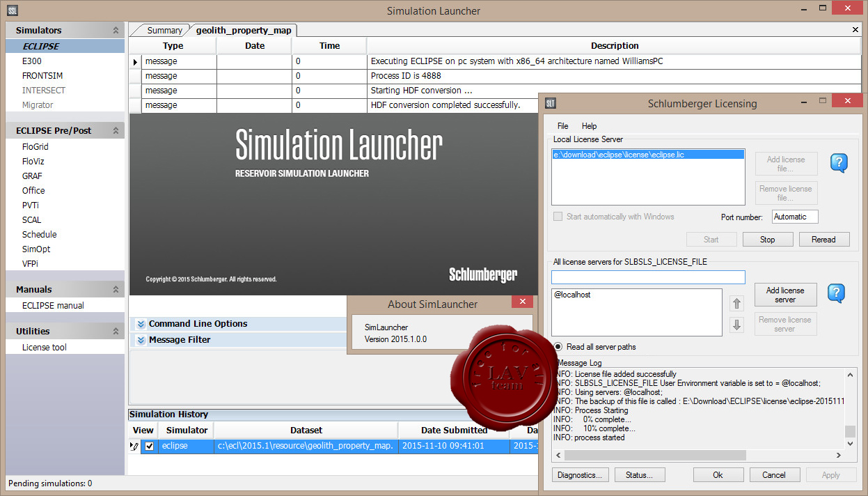Expand Message Filter
The height and width of the screenshot is (496, 868).
tap(141, 340)
